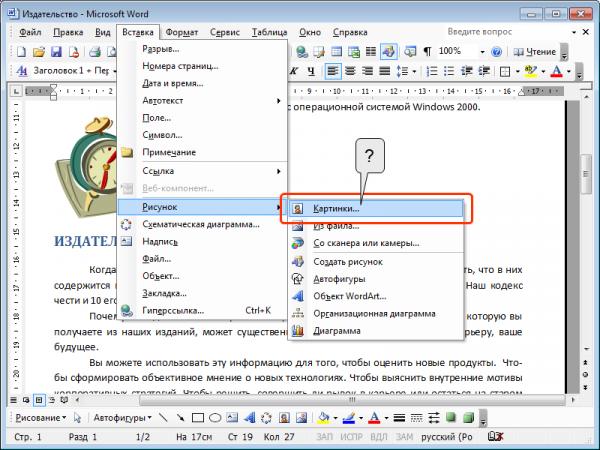
Task: Toggle the numbered list
Action: (x=432, y=71)
